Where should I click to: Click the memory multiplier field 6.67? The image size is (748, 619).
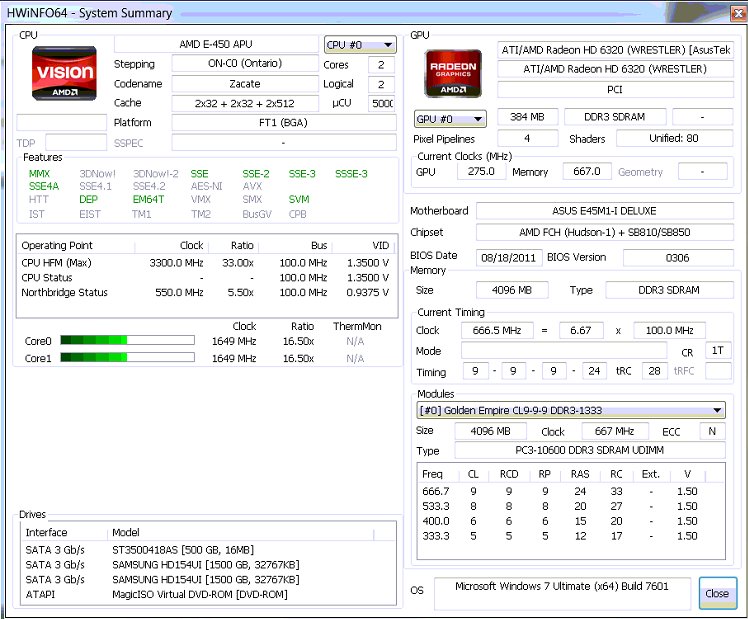click(x=581, y=330)
